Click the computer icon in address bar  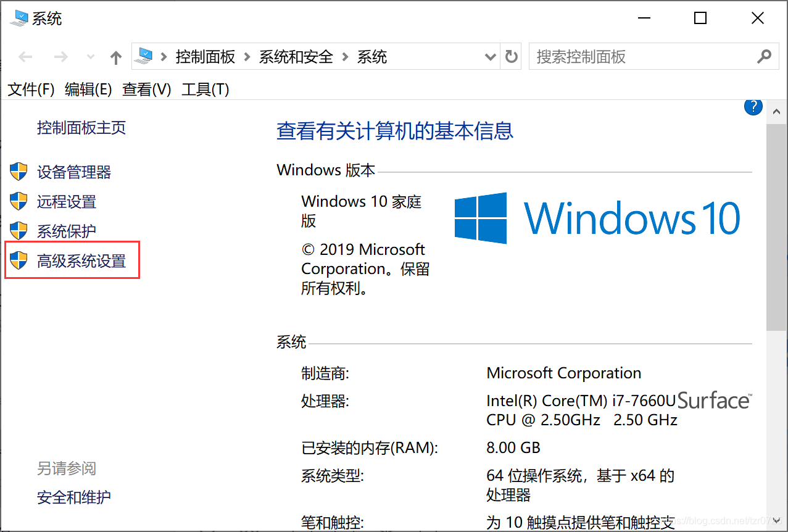pos(144,56)
